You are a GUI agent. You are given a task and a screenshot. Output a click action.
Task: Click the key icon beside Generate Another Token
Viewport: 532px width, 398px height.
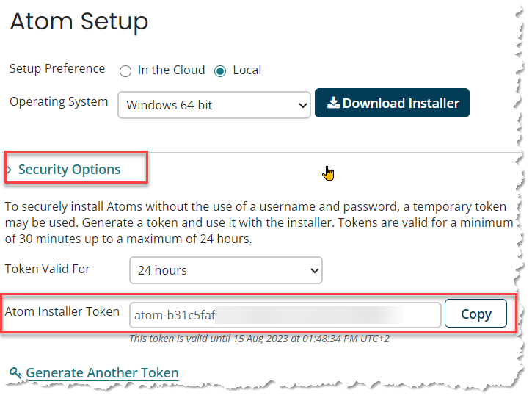coord(15,372)
